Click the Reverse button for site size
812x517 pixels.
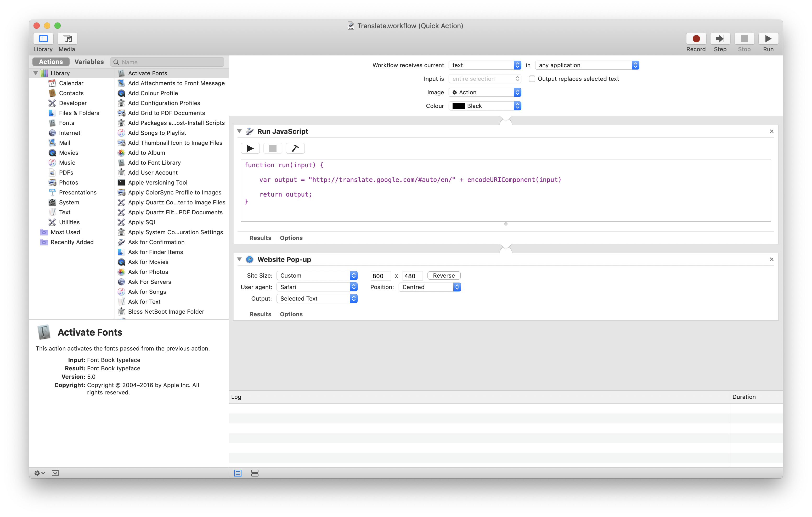443,275
